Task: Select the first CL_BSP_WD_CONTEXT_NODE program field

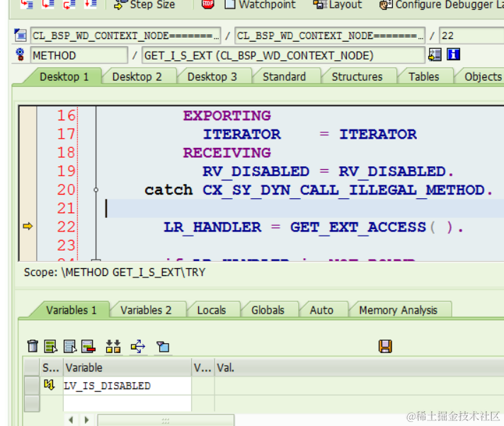Action: pyautogui.click(x=126, y=35)
